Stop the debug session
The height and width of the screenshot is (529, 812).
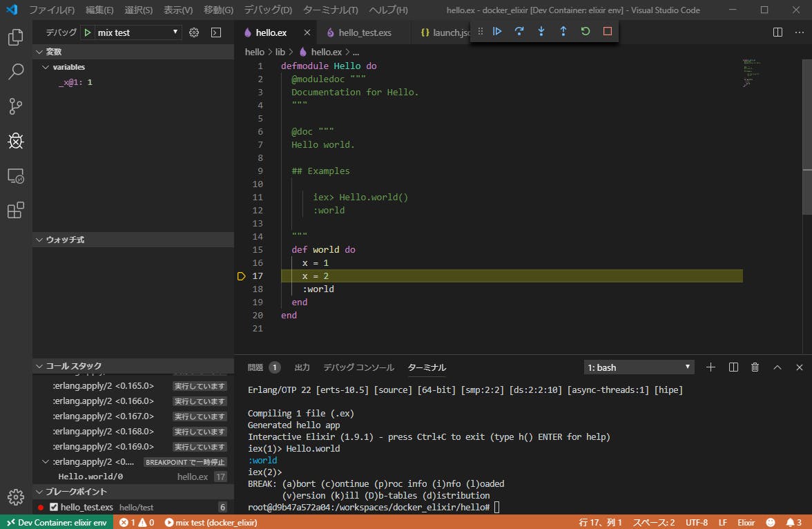point(608,31)
